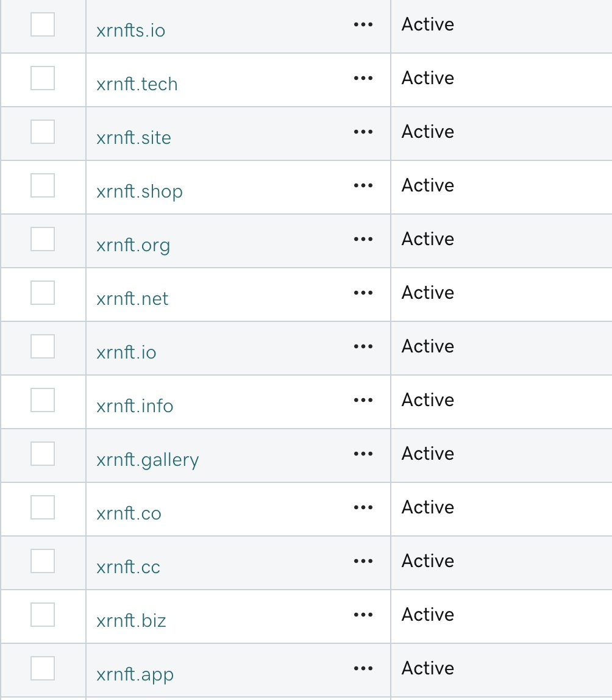Viewport: 612px width, 700px height.
Task: Click the three dots beside xrnft.gallery
Action: pyautogui.click(x=363, y=454)
